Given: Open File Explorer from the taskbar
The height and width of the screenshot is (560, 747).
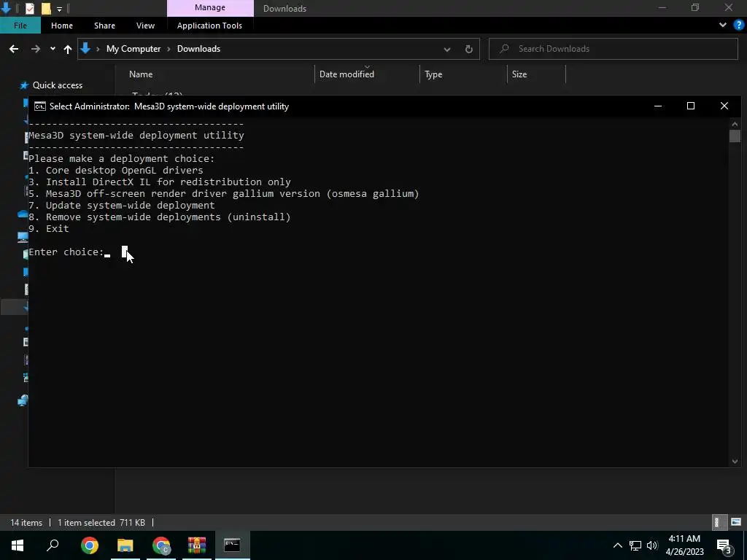Looking at the screenshot, I should tap(125, 545).
